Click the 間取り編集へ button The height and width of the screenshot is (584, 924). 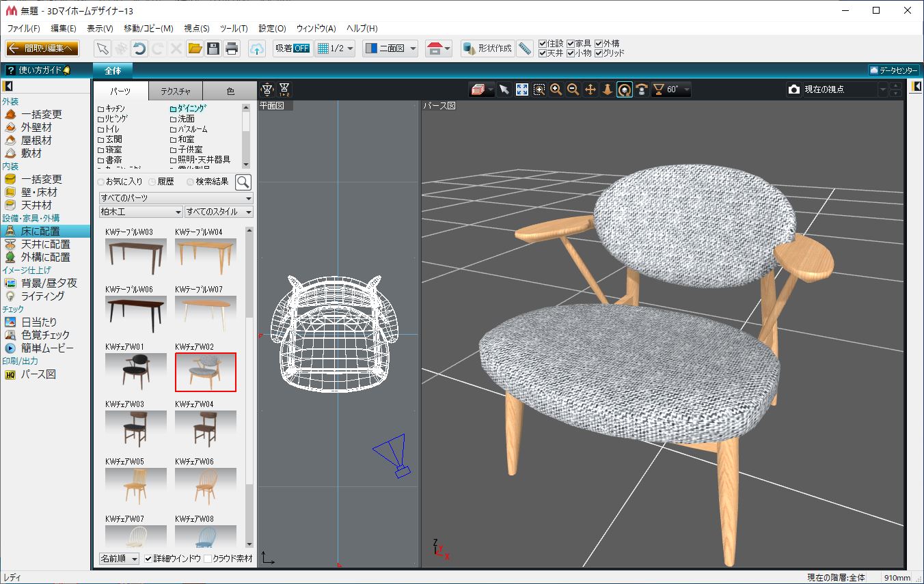point(42,48)
